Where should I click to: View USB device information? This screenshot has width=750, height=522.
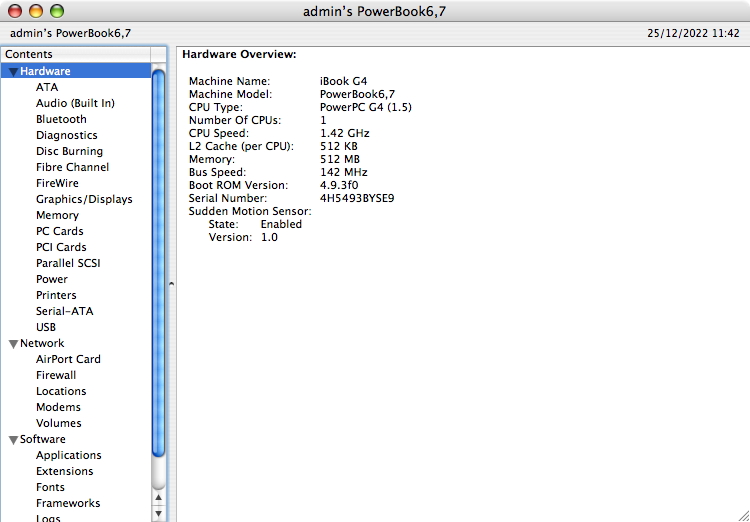[x=46, y=327]
